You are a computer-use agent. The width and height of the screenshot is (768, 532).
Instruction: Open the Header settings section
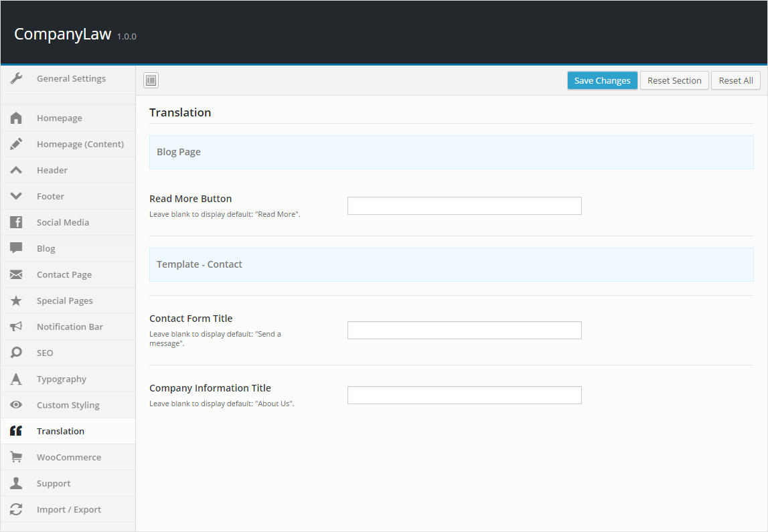[x=52, y=170]
